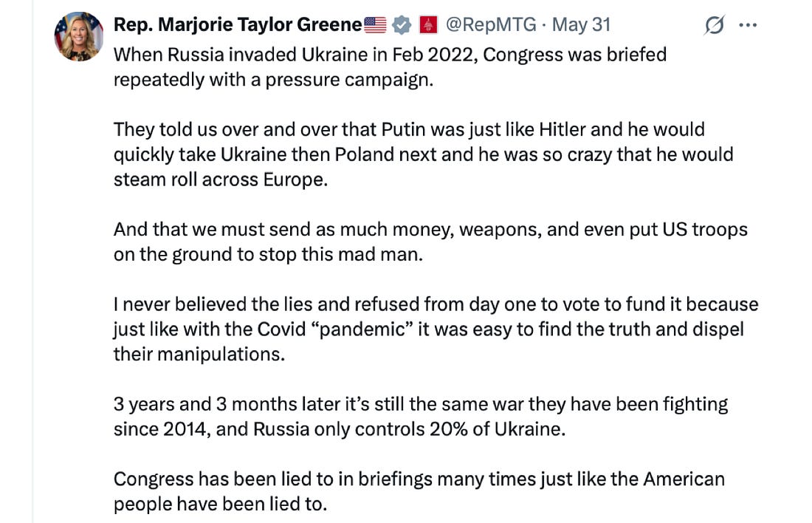Open the @RepMTG handle link
The height and width of the screenshot is (523, 812).
tap(489, 25)
